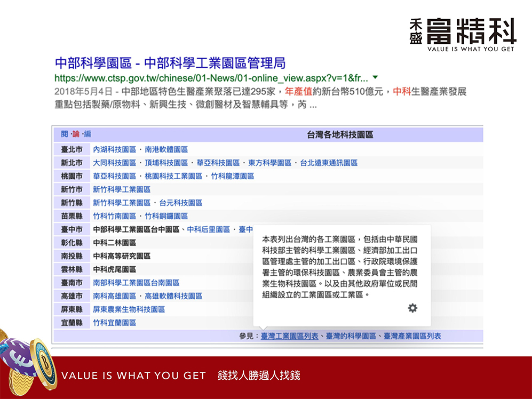Click the 高雄市 row header
This screenshot has height=399, width=532.
pos(72,296)
